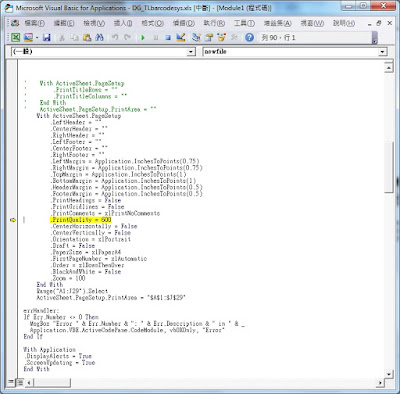This screenshot has width=400, height=394.
Task: Restore the inner code window using its restore button
Action: pyautogui.click(x=379, y=23)
